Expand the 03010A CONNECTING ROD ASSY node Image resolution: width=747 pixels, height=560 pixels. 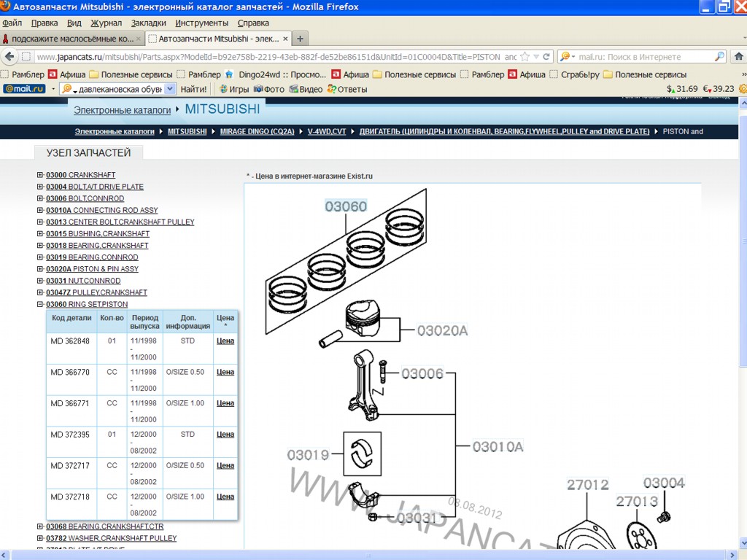coord(40,210)
